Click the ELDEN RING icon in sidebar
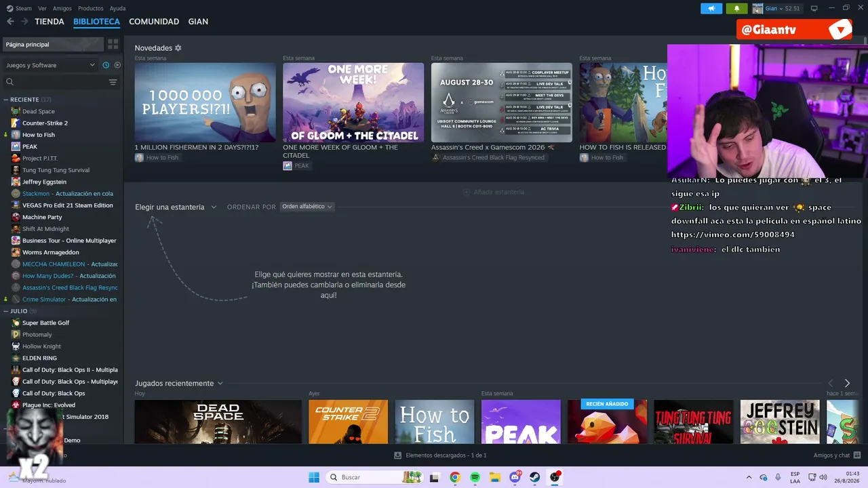Image resolution: width=868 pixels, height=488 pixels. coord(16,358)
